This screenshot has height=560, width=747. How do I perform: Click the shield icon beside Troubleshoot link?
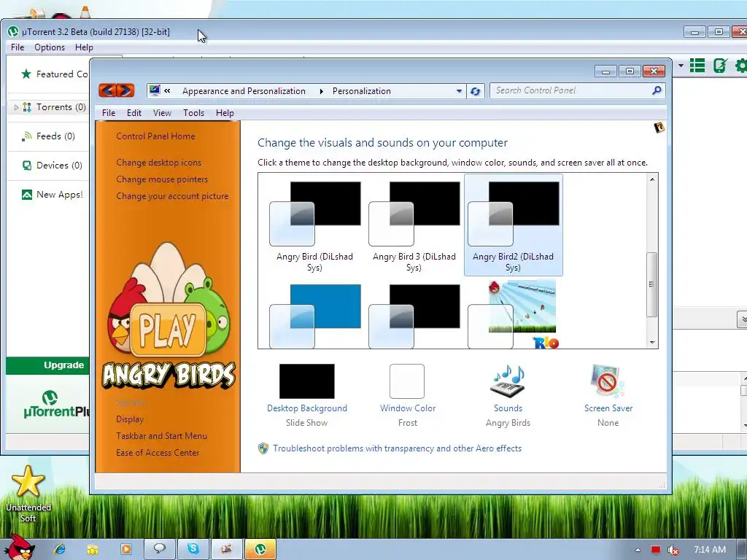pyautogui.click(x=263, y=448)
